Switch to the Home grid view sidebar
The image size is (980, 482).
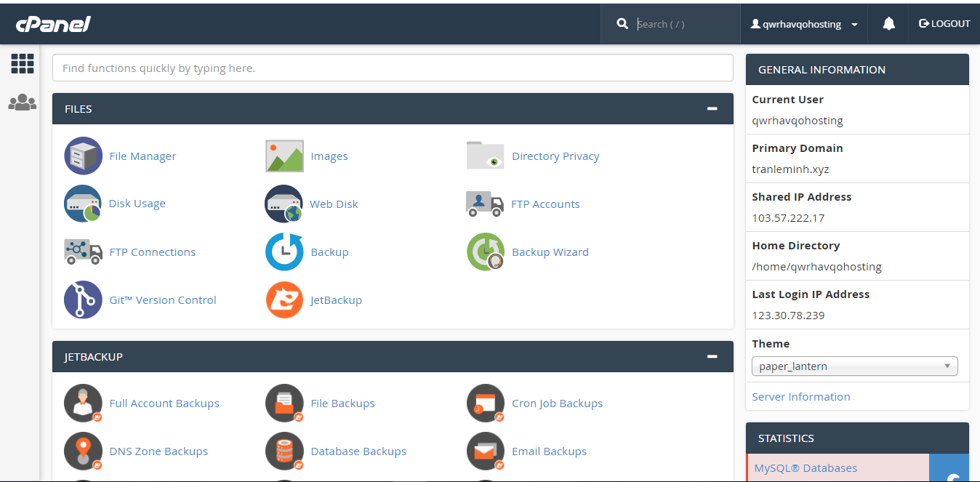pos(23,64)
